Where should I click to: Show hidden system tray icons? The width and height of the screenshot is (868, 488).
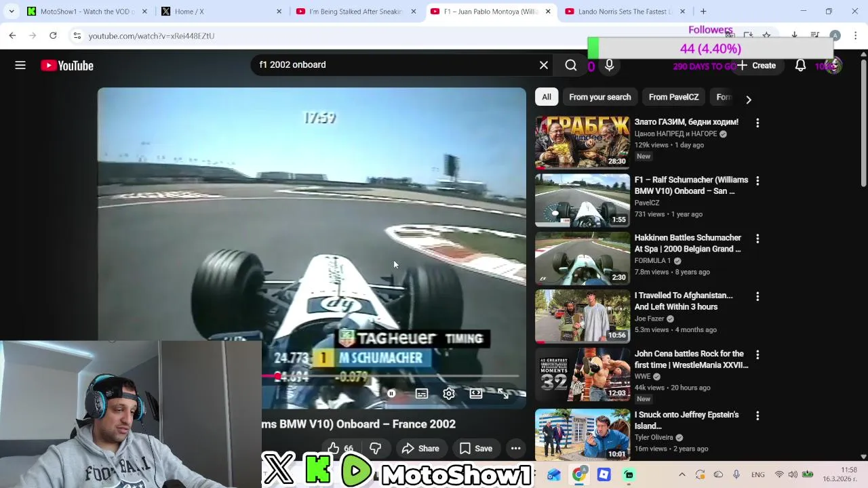click(682, 475)
